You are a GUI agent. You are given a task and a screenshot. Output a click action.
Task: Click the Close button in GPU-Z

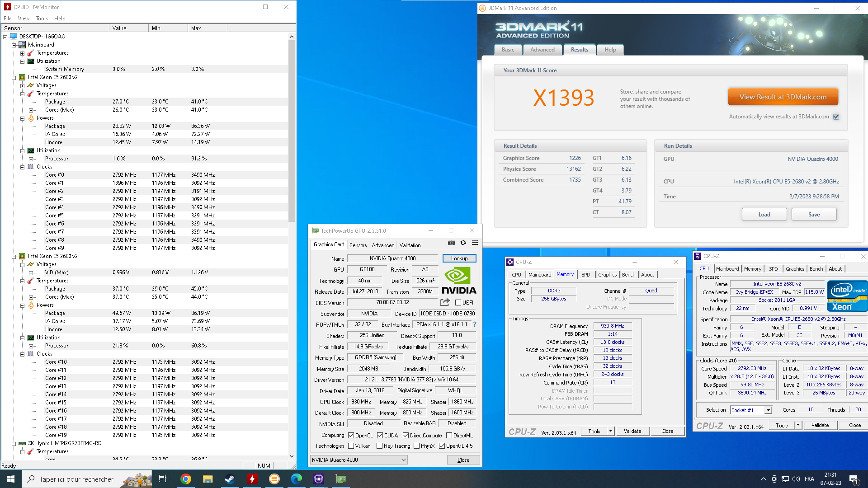[463, 460]
